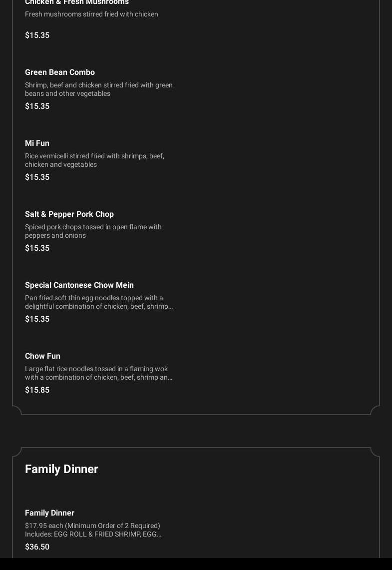
Task: Click the fresh mushrooms stirred fried description
Action: [x=91, y=14]
